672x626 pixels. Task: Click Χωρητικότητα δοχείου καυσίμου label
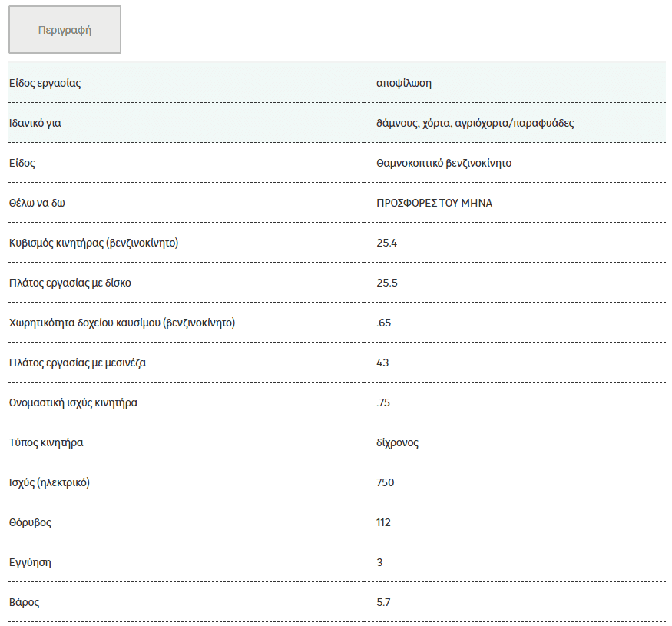(122, 323)
